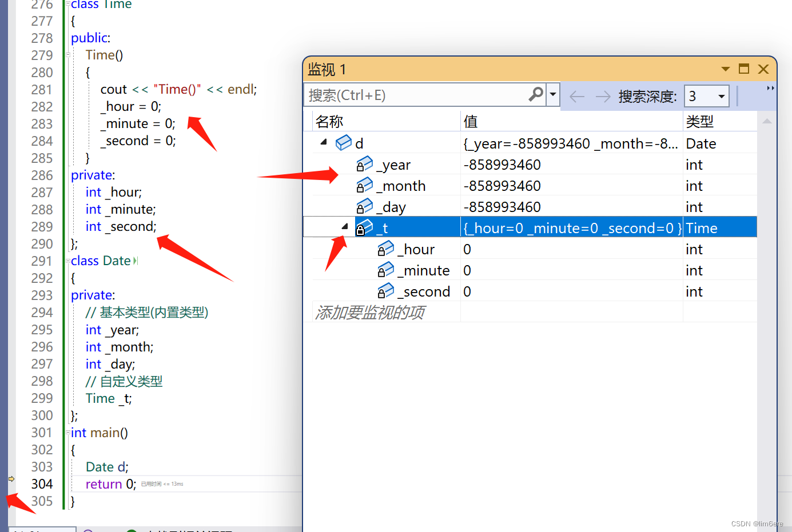Select the _hour watch row name
The image size is (792, 532).
416,250
